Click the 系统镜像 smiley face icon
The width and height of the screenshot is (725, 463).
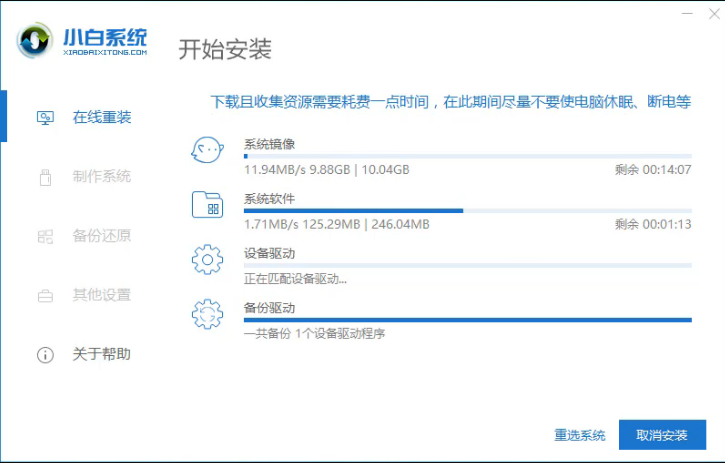tap(207, 152)
